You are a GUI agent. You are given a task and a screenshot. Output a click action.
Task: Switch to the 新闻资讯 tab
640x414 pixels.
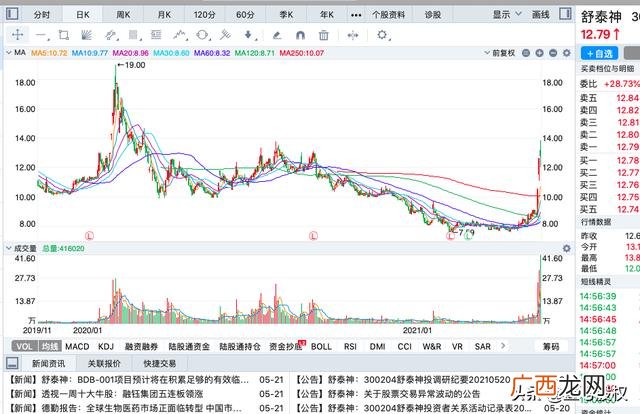(48, 363)
